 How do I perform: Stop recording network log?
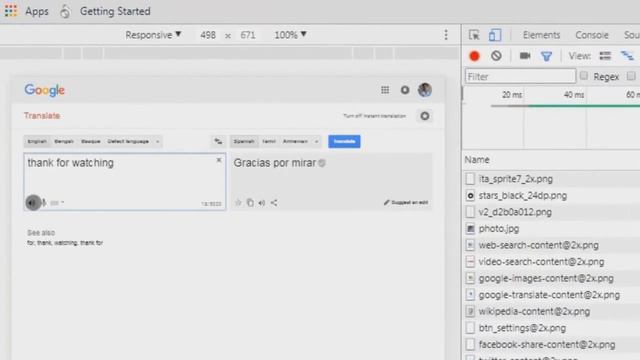tap(474, 56)
